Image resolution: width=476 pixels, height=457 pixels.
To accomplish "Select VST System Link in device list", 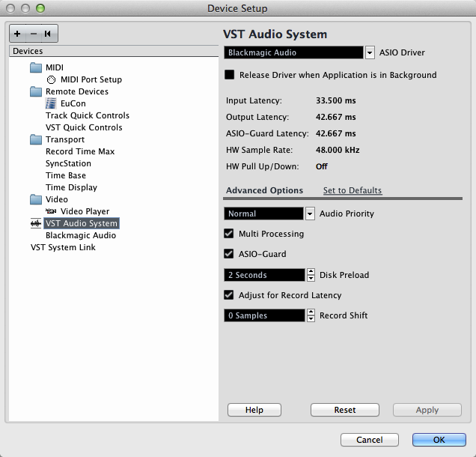I will pos(63,247).
